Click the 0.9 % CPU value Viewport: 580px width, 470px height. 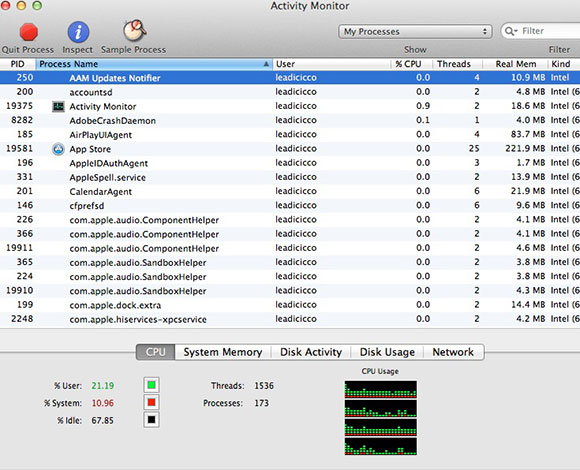pos(423,106)
